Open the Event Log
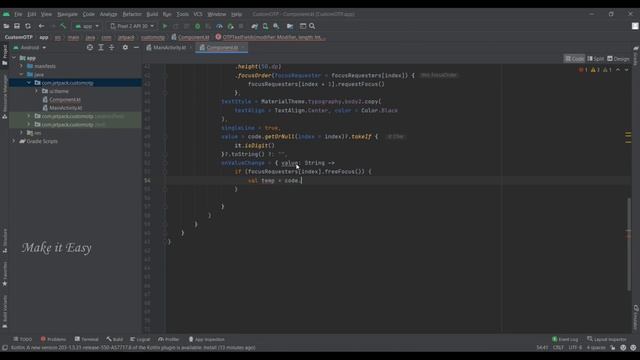Image resolution: width=640 pixels, height=360 pixels. coord(565,339)
